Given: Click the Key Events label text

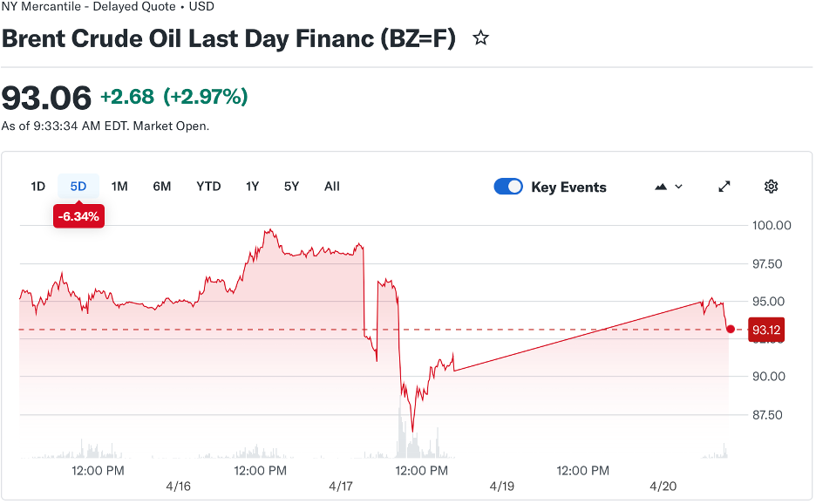Looking at the screenshot, I should click(x=568, y=187).
